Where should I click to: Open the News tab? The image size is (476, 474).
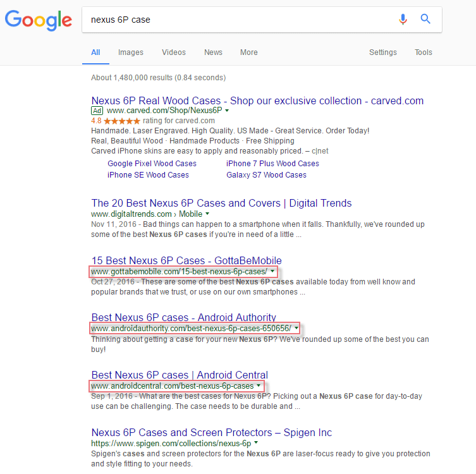point(213,52)
